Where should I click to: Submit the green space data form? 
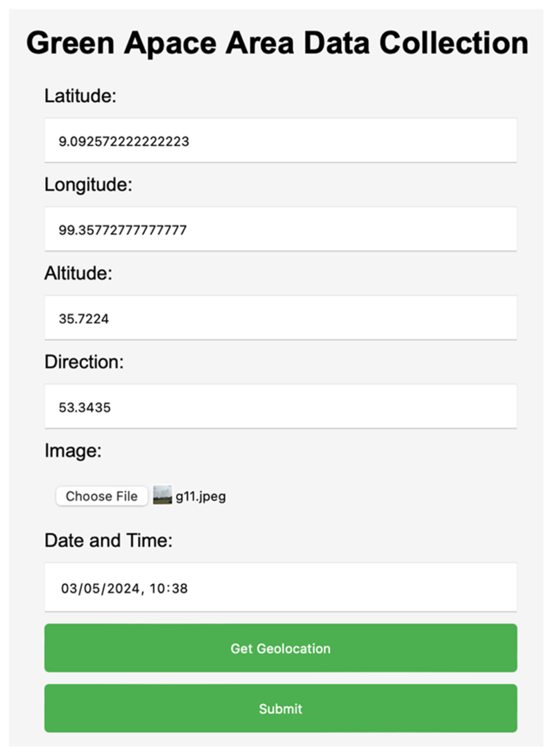[x=281, y=708]
